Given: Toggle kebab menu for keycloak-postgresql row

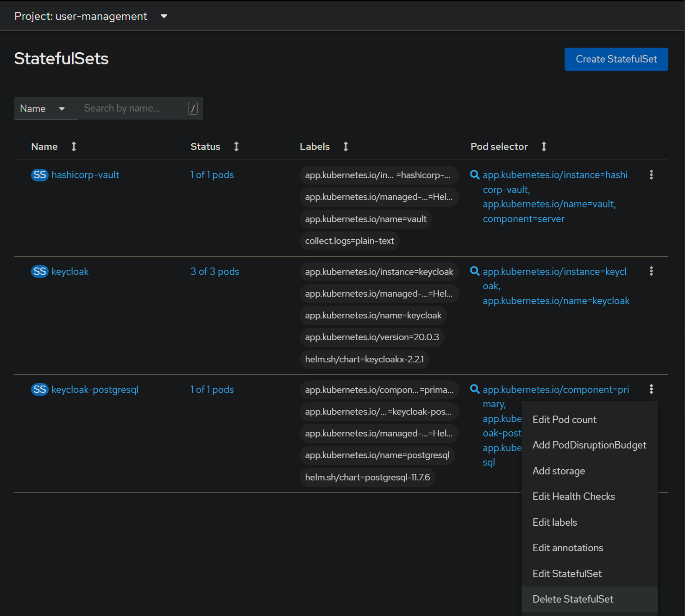Looking at the screenshot, I should 651,389.
